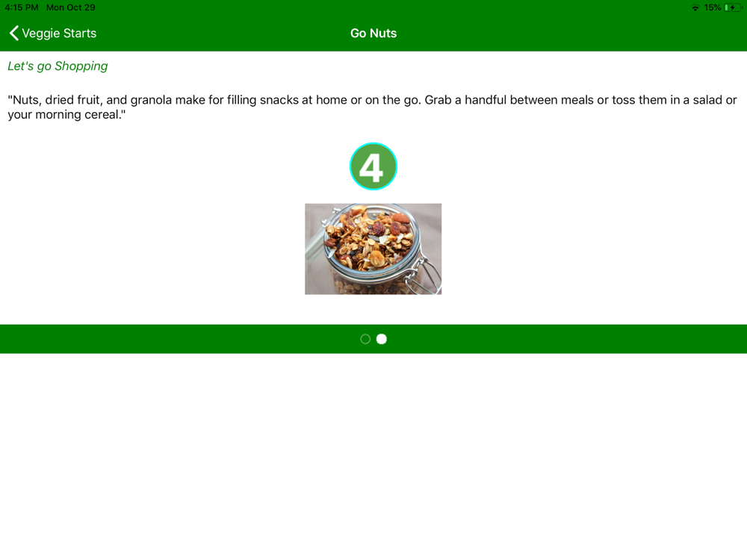Viewport: 747px width, 560px height.
Task: Tap the Go Nuts title
Action: click(373, 33)
